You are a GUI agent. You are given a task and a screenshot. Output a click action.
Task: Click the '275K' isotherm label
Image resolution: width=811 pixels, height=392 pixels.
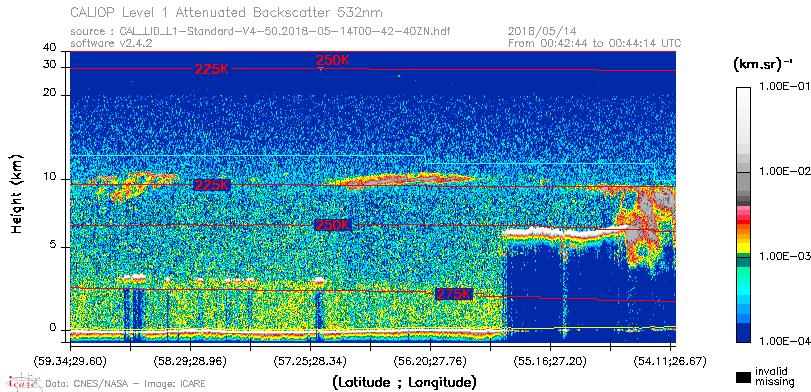click(x=454, y=294)
